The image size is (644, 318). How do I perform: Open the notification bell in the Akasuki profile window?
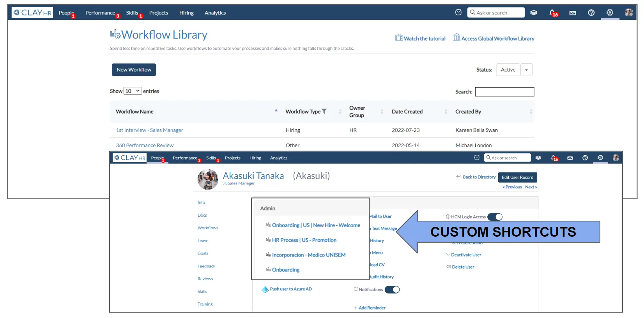554,158
